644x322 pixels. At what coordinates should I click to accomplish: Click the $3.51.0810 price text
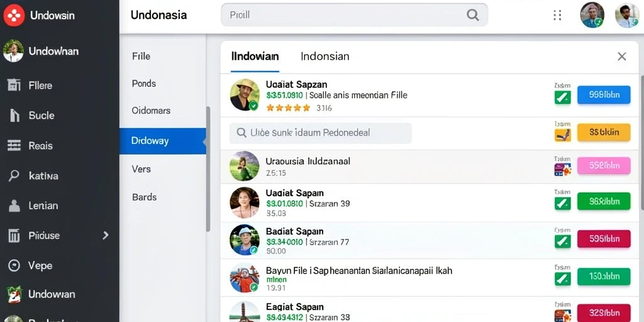(x=285, y=96)
